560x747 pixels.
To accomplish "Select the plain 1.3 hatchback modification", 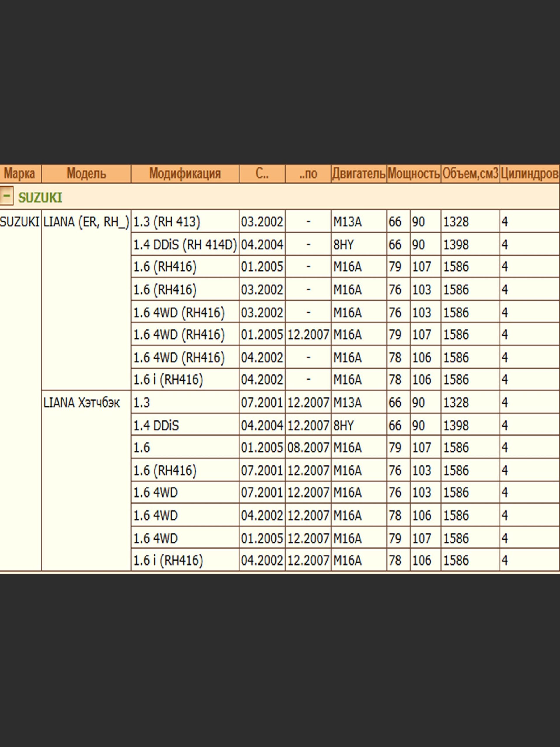I will click(142, 403).
